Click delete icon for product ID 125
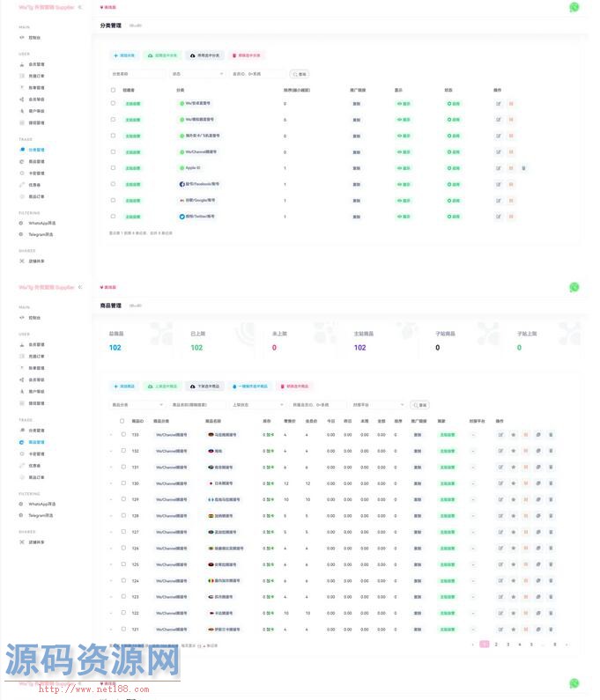The image size is (600, 700). pyautogui.click(x=551, y=564)
